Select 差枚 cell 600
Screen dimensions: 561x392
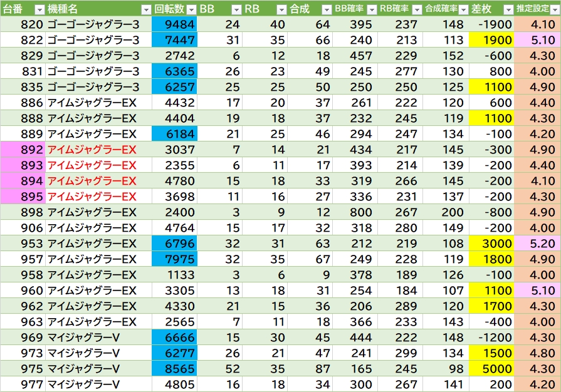(x=491, y=103)
